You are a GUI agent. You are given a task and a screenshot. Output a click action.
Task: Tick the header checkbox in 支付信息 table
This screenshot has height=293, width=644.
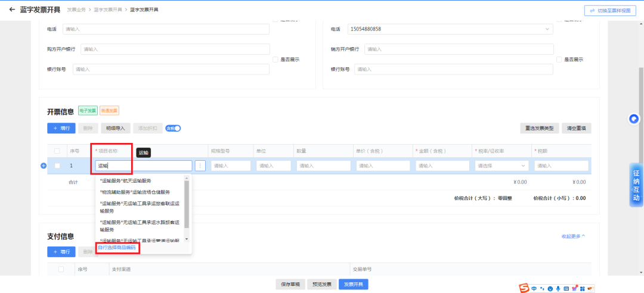(61, 269)
